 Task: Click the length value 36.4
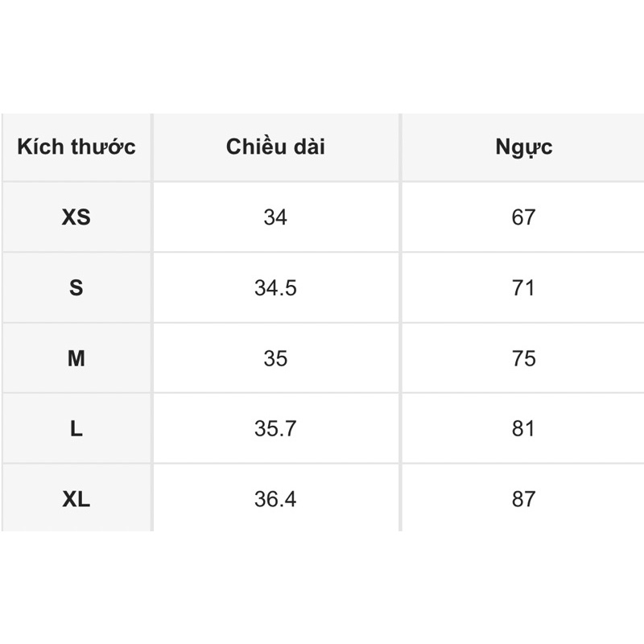point(275,499)
